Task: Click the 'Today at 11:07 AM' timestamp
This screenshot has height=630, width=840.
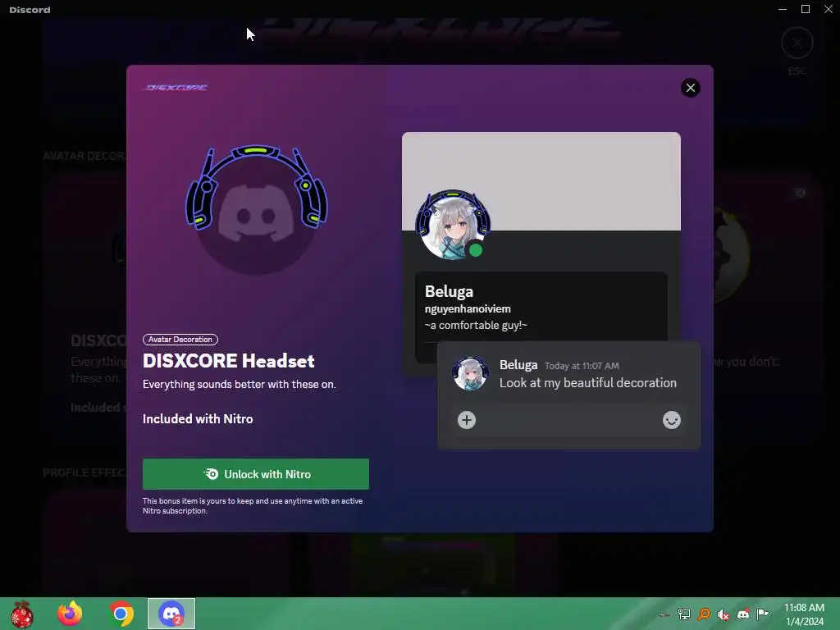Action: pyautogui.click(x=582, y=366)
